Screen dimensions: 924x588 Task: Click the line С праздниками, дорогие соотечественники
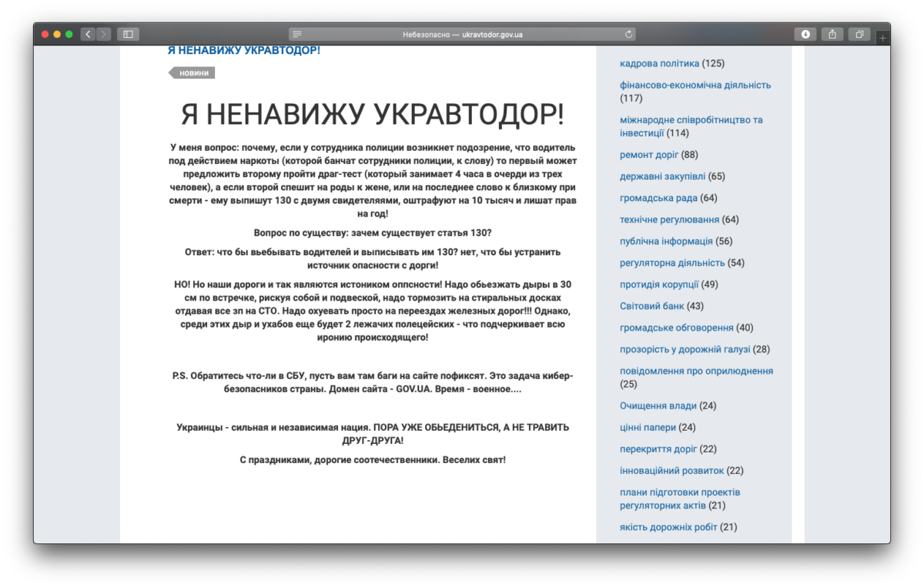click(373, 459)
